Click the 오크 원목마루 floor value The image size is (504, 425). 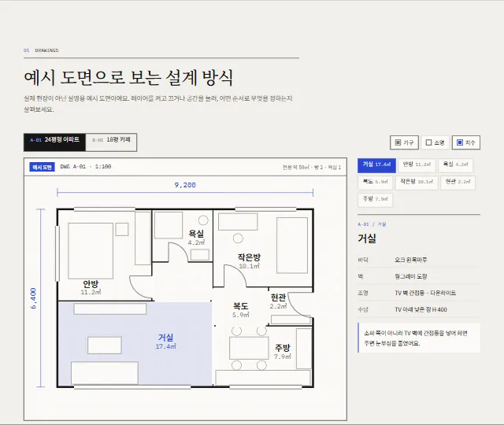pyautogui.click(x=411, y=260)
